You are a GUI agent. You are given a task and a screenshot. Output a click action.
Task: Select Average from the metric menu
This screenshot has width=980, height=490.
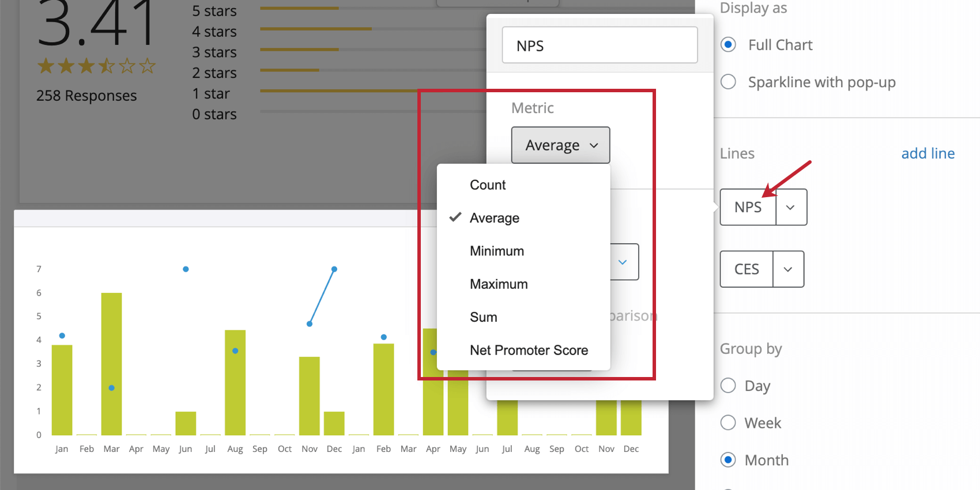[523, 218]
